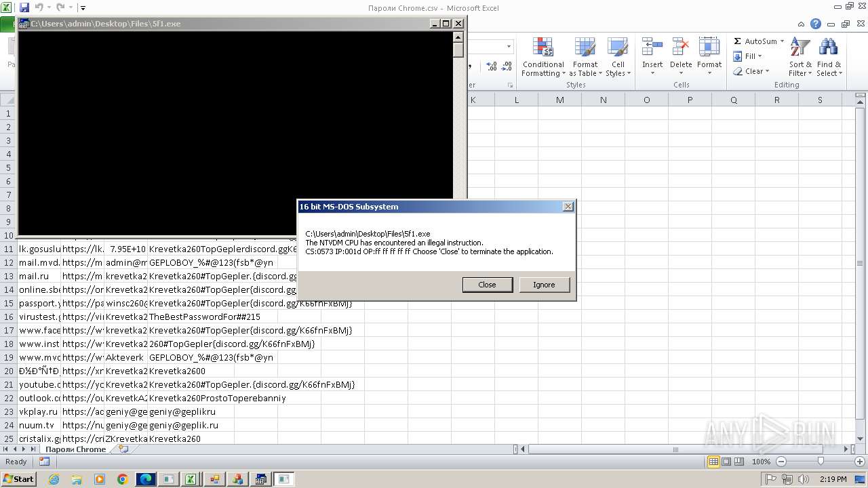Select column header M
The image size is (868, 488).
coord(559,100)
